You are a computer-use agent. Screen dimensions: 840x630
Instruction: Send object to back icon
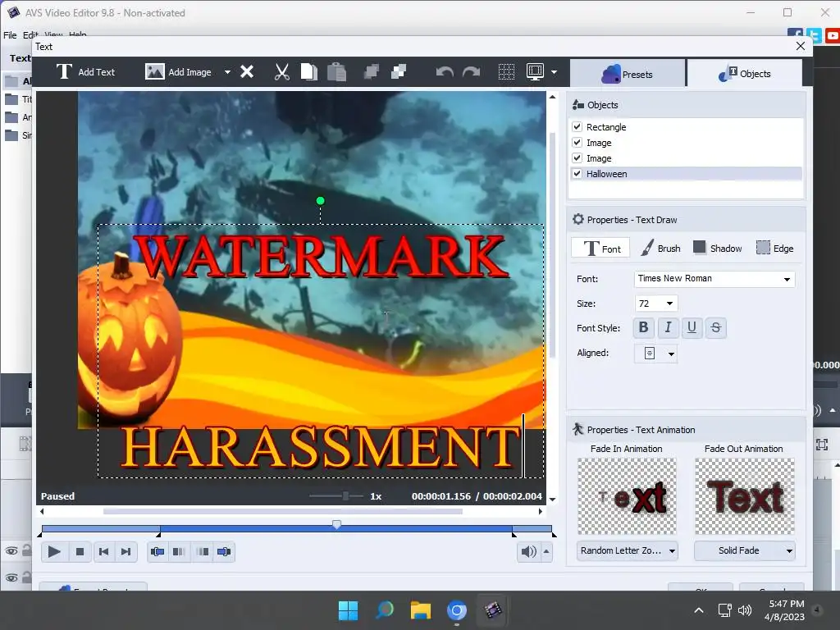(x=399, y=72)
